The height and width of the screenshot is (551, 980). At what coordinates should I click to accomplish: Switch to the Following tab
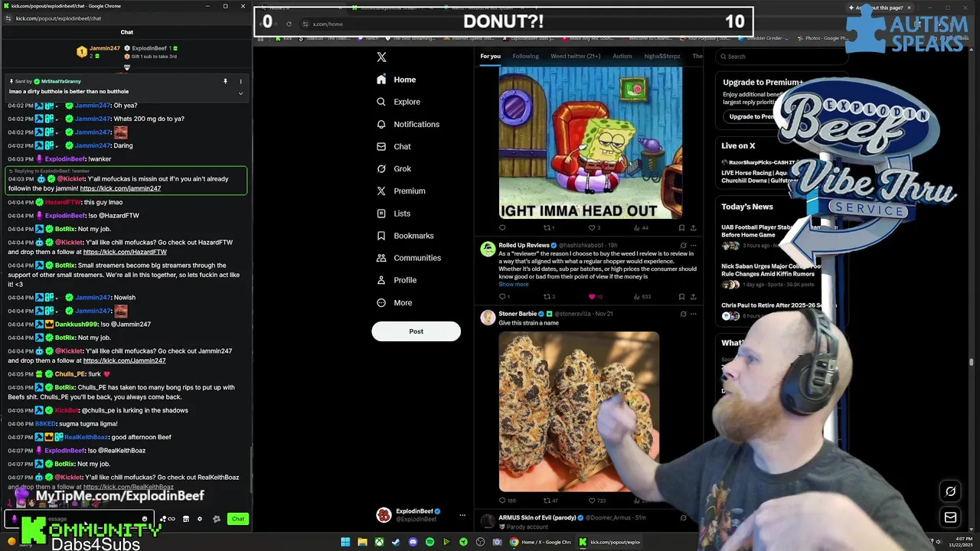tap(525, 56)
